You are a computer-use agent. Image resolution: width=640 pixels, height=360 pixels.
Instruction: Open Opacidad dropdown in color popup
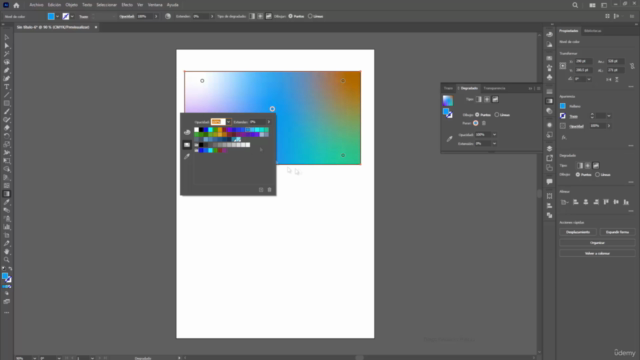point(229,122)
